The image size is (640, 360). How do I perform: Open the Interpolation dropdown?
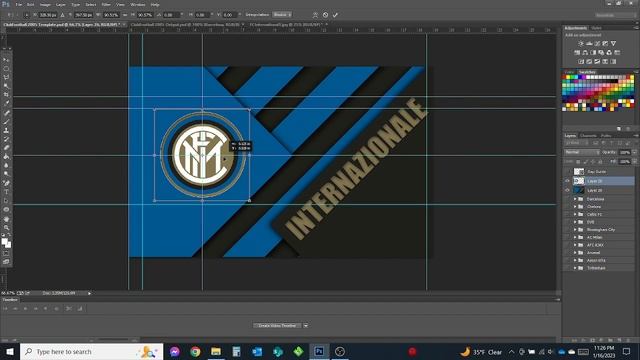point(282,15)
